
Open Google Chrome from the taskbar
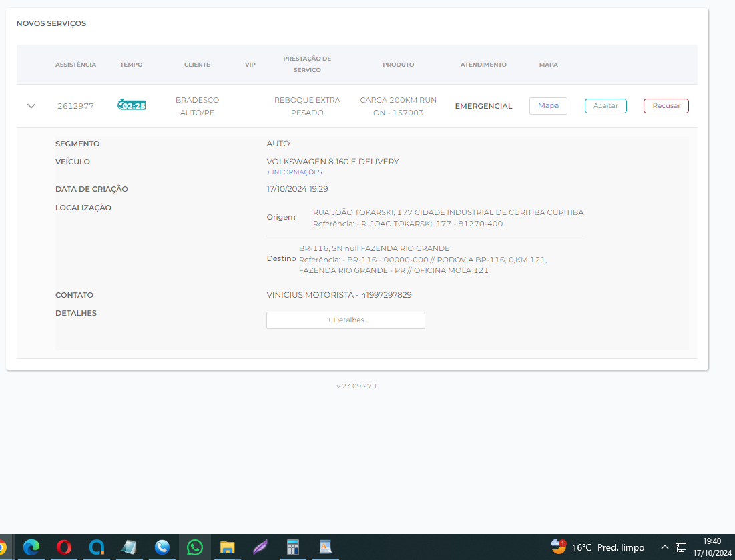(x=2, y=547)
